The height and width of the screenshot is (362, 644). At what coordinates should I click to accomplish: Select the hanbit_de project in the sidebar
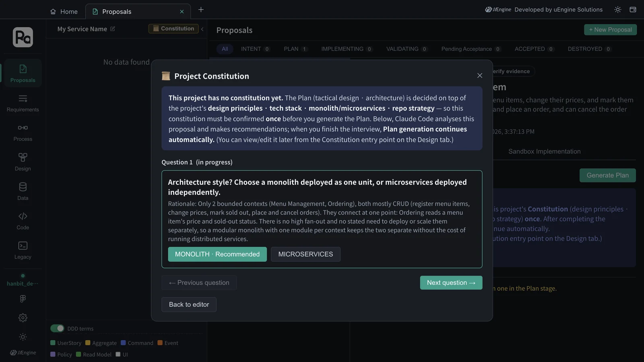click(x=23, y=280)
